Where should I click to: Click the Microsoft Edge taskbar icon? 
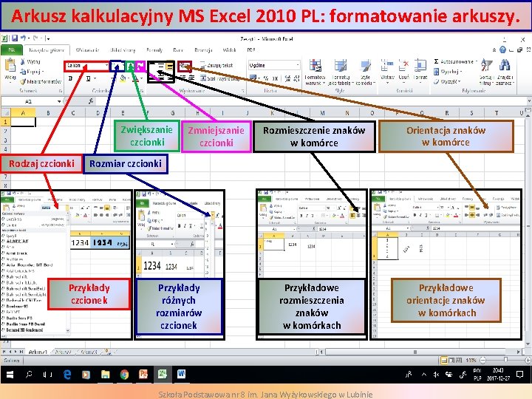click(67, 375)
